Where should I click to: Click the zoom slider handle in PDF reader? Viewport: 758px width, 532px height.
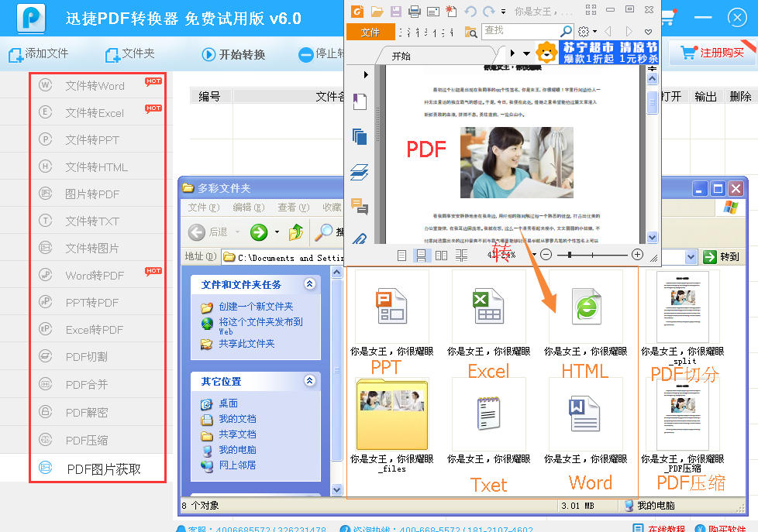[570, 255]
